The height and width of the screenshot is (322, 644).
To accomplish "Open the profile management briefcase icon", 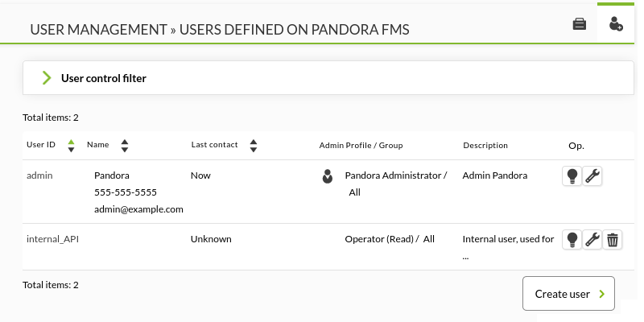I will [579, 24].
